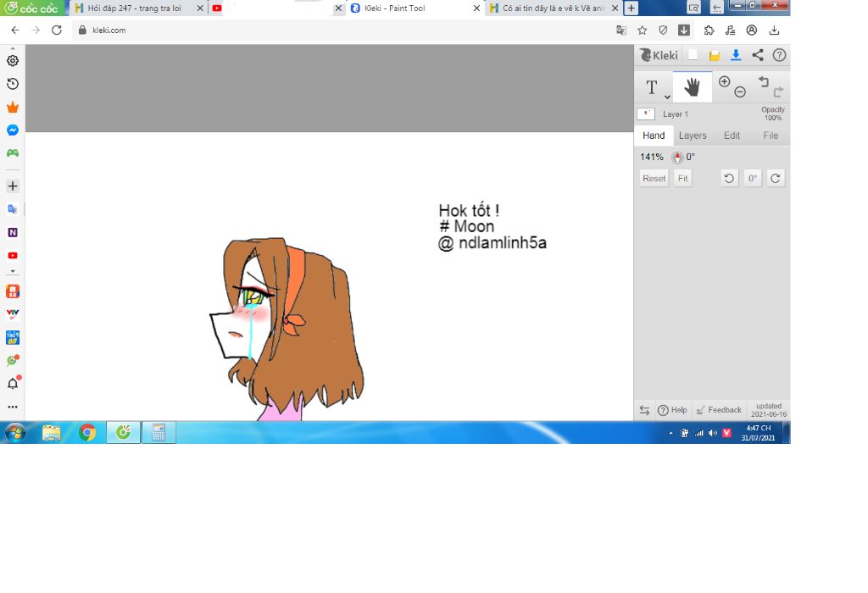
Task: Open media playlist icon in toolbar
Action: tap(731, 30)
